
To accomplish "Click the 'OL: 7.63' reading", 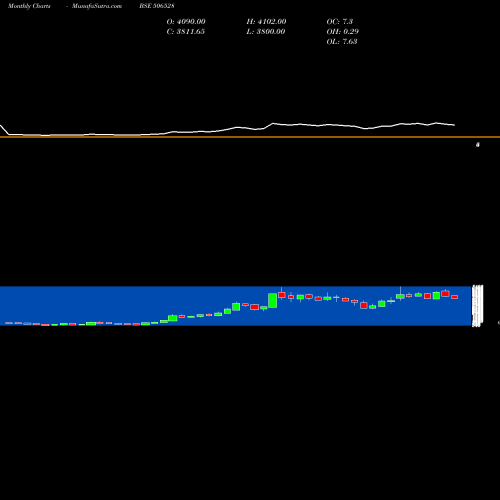I will (x=342, y=42).
